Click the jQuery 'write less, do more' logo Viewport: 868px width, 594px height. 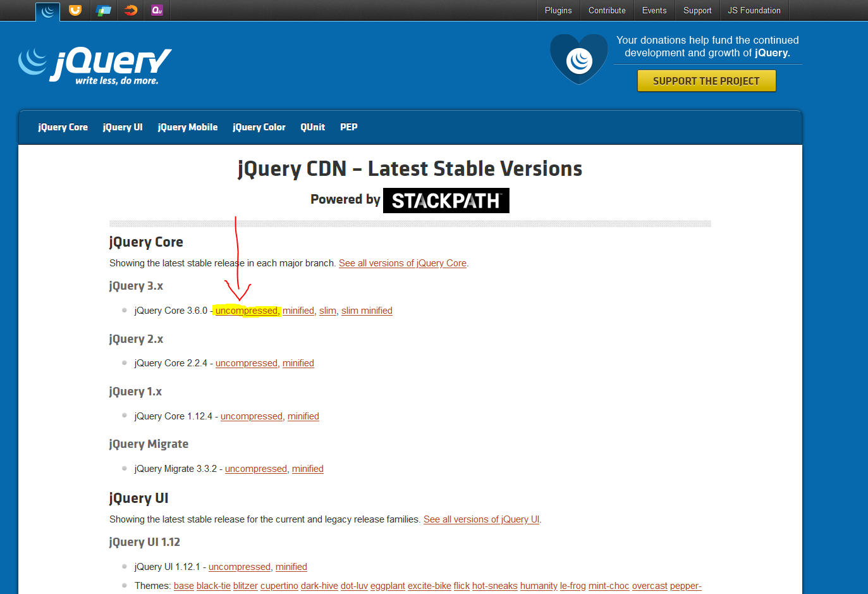[x=95, y=66]
